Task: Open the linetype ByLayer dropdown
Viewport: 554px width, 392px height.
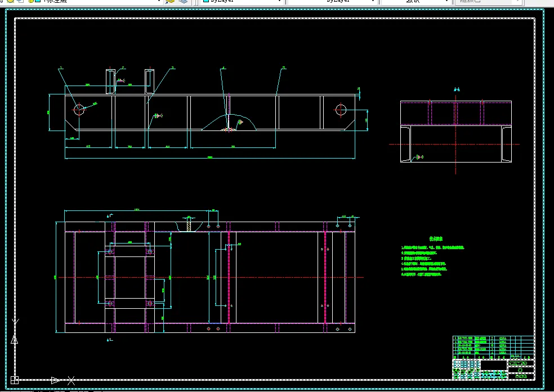Action: click(x=332, y=1)
